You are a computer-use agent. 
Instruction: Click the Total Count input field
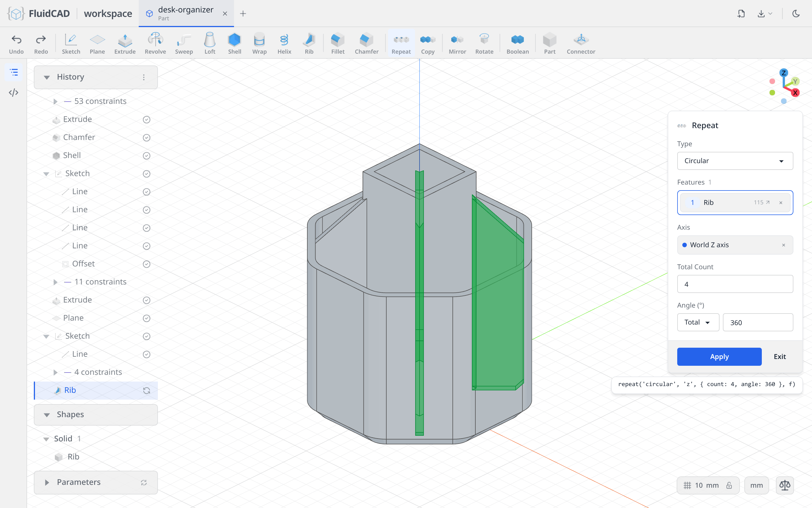click(735, 284)
